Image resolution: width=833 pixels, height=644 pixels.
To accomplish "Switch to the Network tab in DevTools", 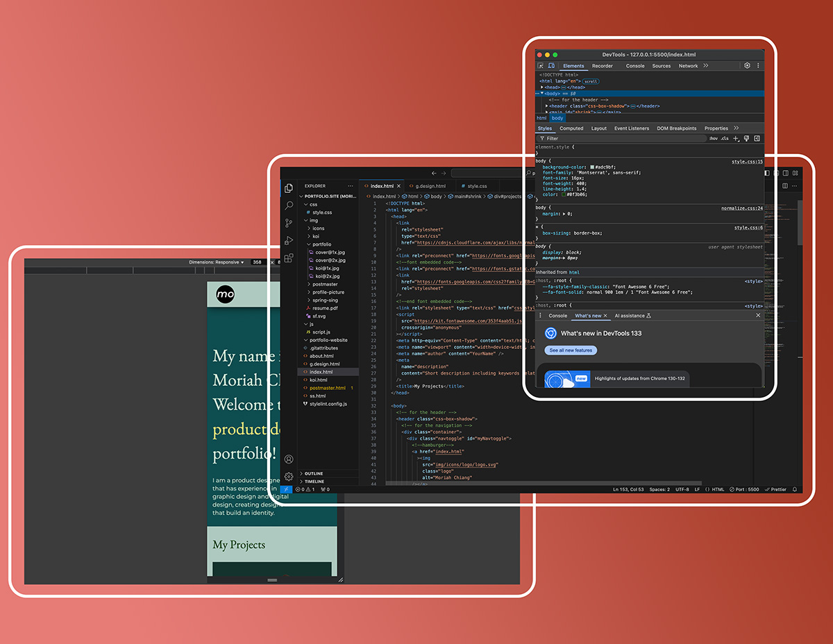I will pyautogui.click(x=688, y=66).
